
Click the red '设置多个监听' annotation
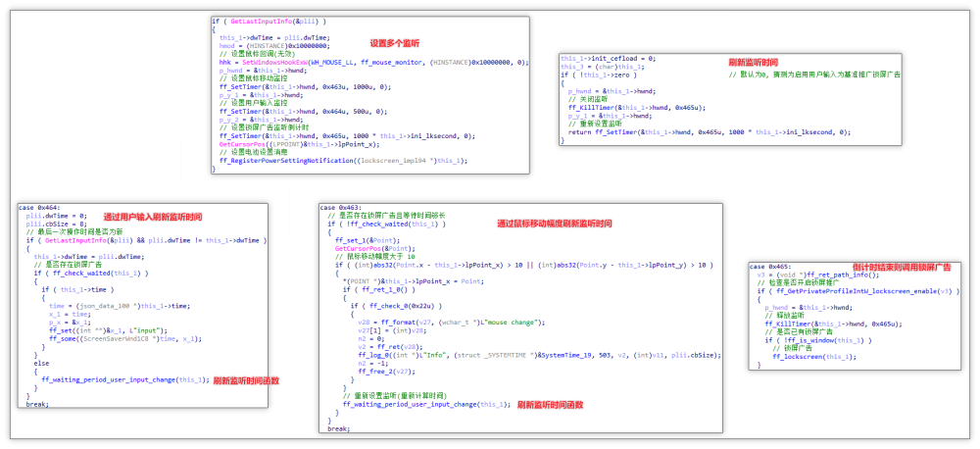[394, 44]
